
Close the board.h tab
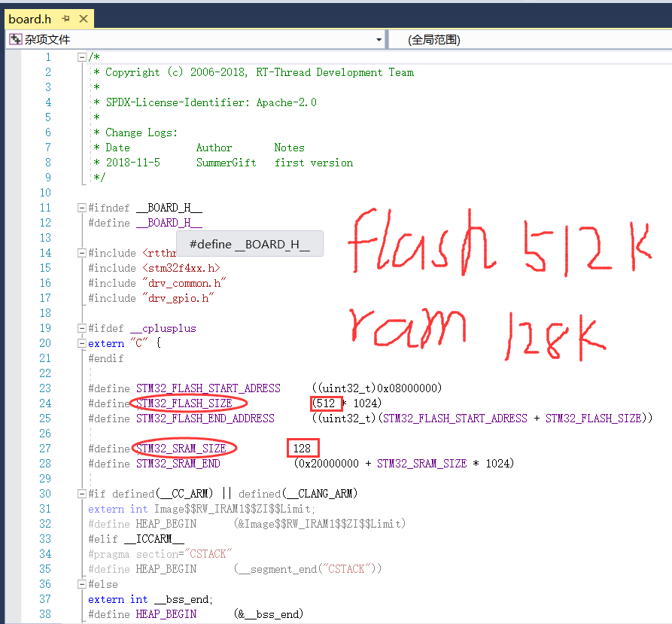coord(83,19)
